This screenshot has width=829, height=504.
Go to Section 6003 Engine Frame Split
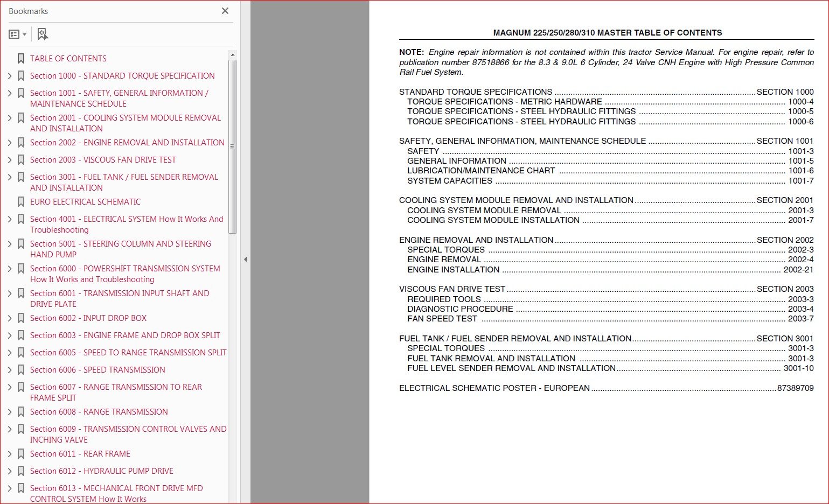(x=125, y=335)
